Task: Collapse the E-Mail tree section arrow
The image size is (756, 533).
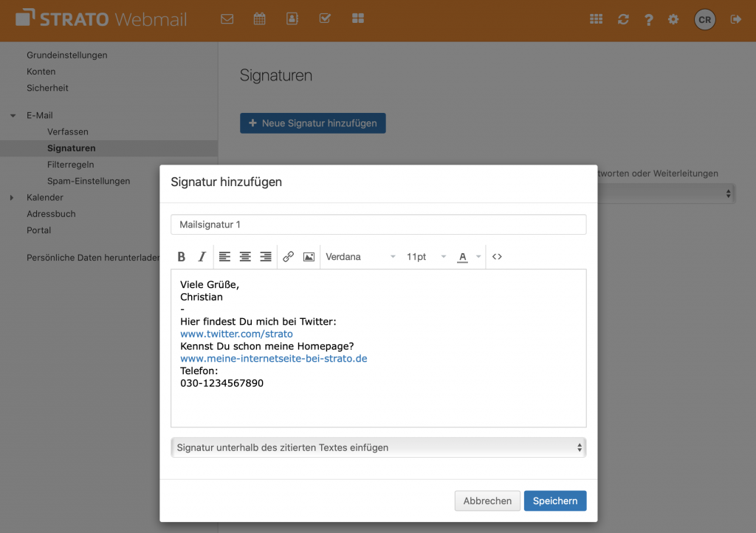Action: (13, 116)
